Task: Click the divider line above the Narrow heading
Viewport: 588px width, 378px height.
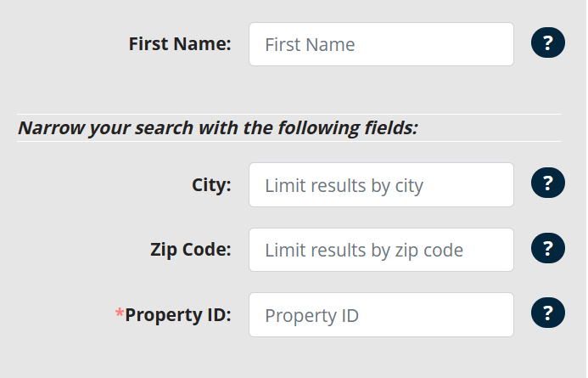Action: click(x=288, y=114)
